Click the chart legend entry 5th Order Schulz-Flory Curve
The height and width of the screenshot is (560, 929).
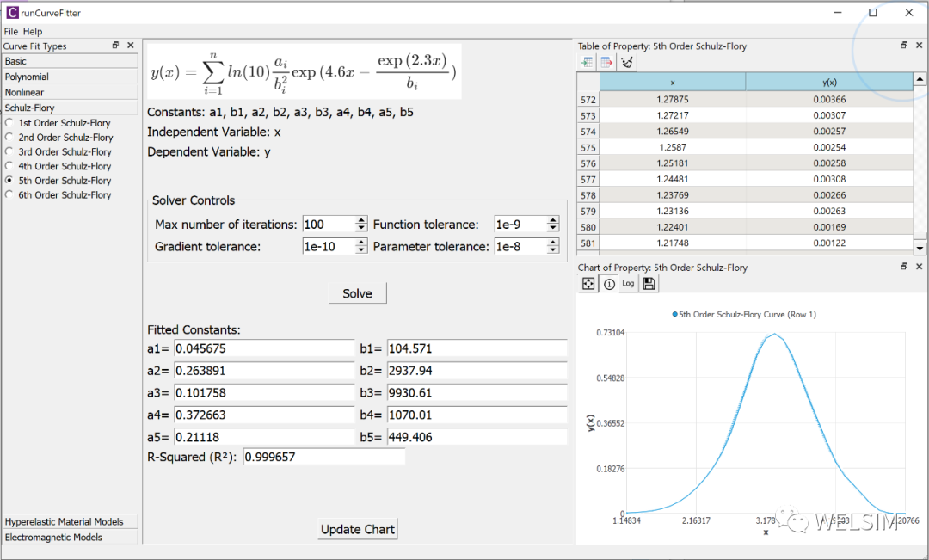(x=744, y=314)
